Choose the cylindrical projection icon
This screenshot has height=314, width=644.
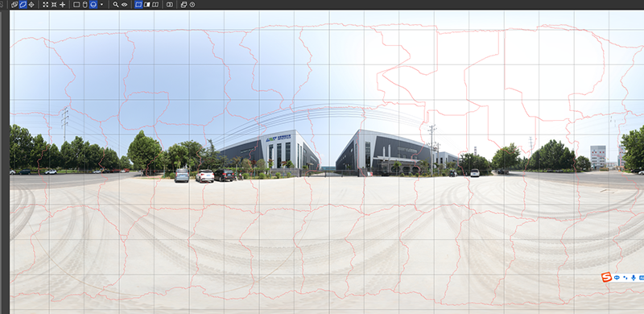85,5
